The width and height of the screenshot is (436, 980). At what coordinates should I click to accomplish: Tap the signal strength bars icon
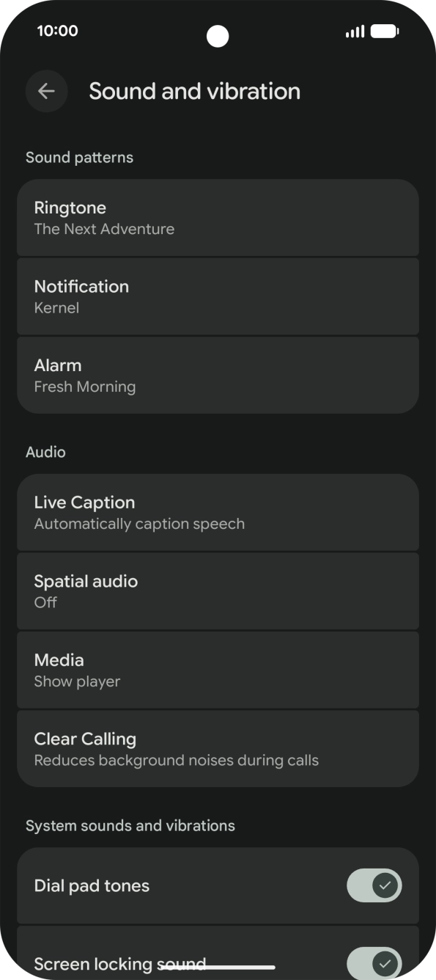[x=355, y=32]
